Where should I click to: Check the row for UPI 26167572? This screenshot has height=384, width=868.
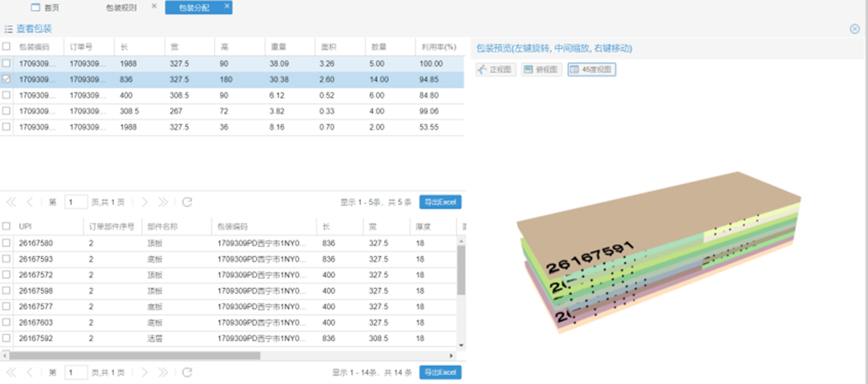pyautogui.click(x=6, y=275)
